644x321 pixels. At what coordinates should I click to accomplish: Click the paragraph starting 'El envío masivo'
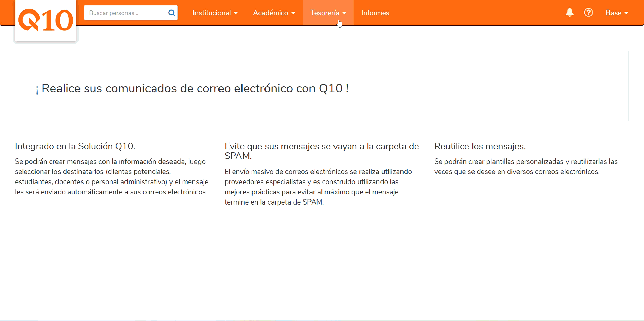point(318,187)
